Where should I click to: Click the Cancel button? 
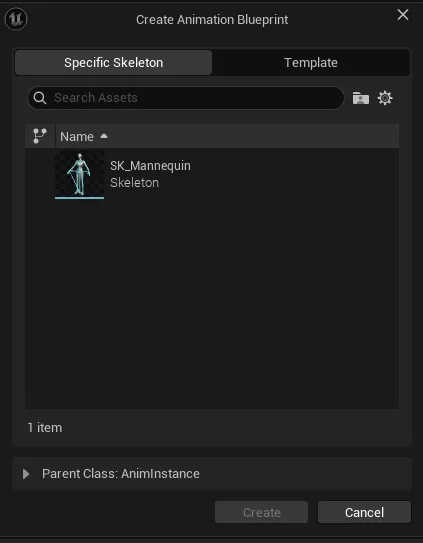pyautogui.click(x=364, y=512)
